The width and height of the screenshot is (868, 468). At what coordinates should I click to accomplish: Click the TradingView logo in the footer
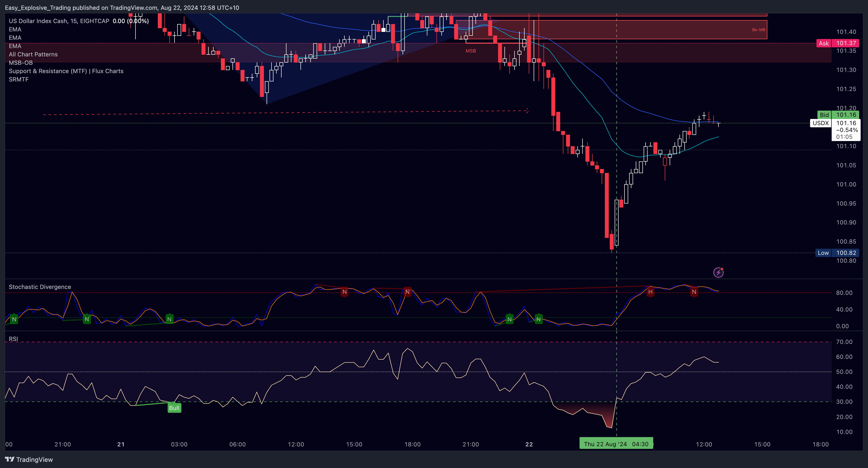point(29,460)
